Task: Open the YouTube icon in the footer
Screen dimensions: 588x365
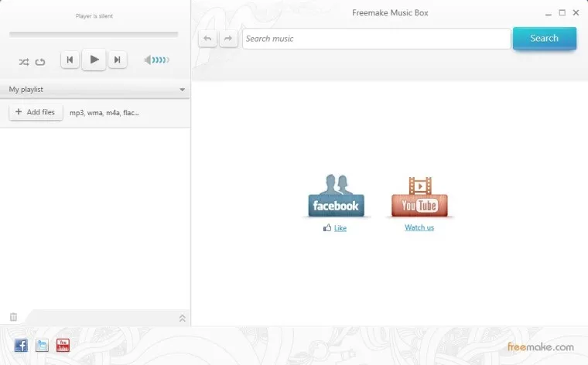Action: click(63, 345)
